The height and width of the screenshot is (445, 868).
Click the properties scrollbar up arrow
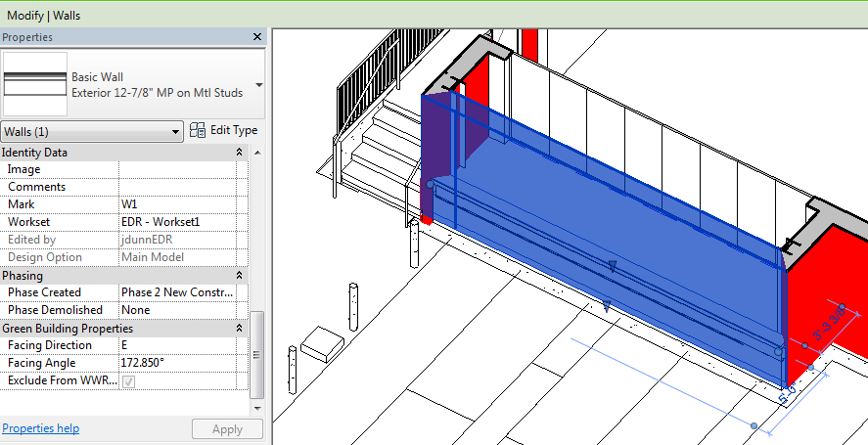coord(256,153)
